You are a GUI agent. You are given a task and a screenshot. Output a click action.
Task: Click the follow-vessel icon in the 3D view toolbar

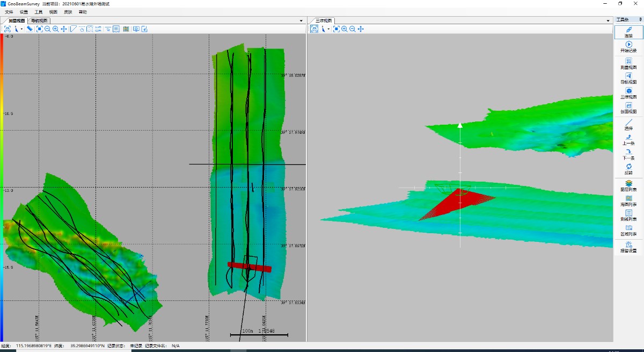[x=314, y=29]
